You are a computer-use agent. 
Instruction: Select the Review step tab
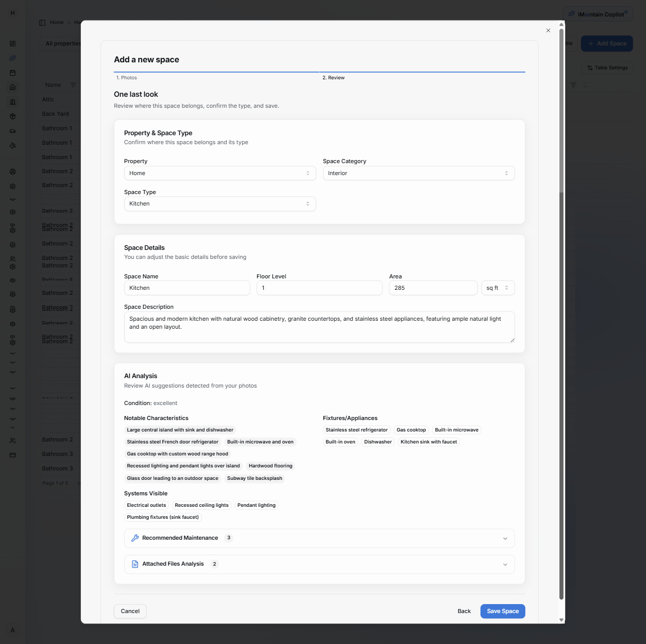(x=333, y=77)
